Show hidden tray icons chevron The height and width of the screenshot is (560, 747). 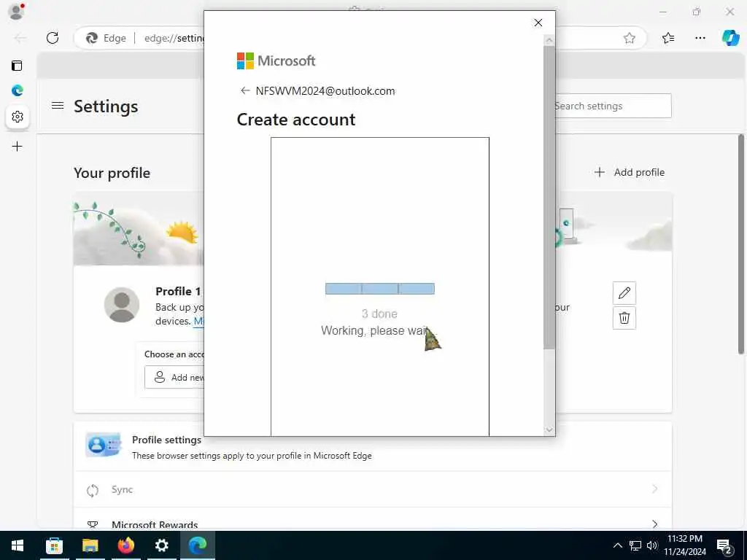[x=617, y=545]
